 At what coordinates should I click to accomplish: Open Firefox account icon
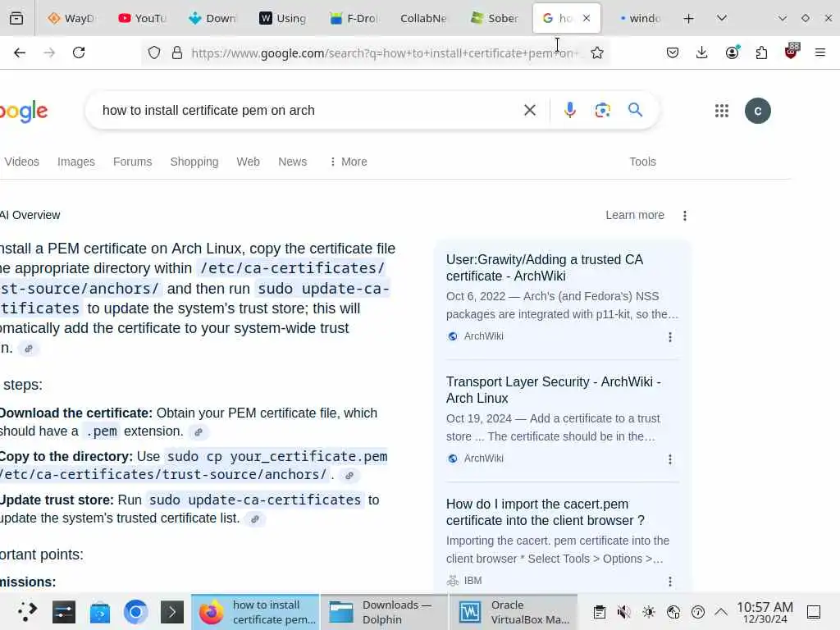(x=733, y=52)
